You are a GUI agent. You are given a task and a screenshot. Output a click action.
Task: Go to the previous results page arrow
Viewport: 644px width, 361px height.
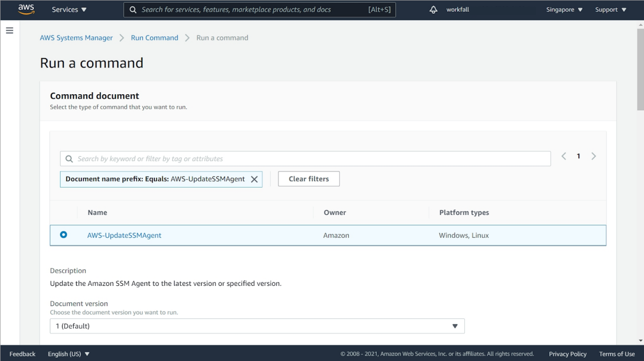coord(564,156)
